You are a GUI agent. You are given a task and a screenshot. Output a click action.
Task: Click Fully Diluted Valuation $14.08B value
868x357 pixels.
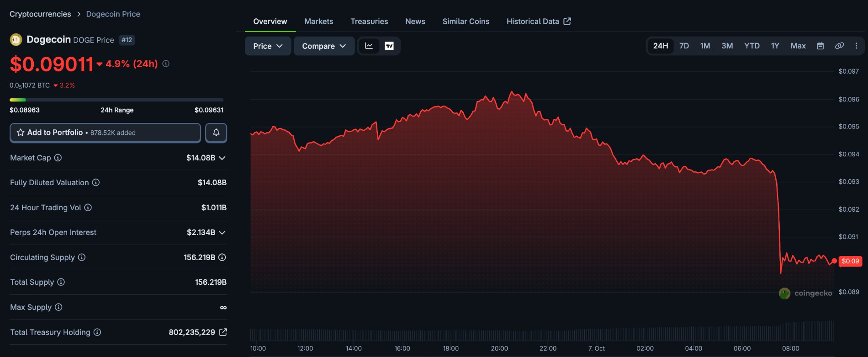[x=212, y=182]
